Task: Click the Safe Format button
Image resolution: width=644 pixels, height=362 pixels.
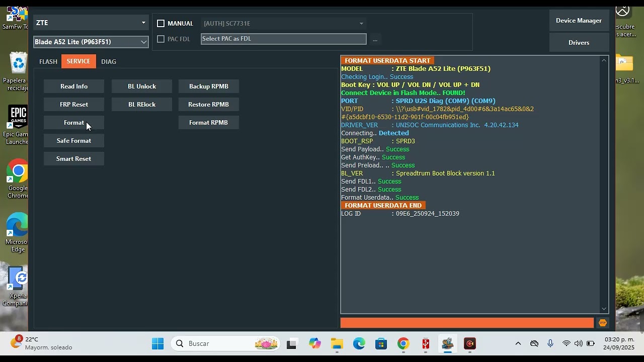Action: [74, 141]
